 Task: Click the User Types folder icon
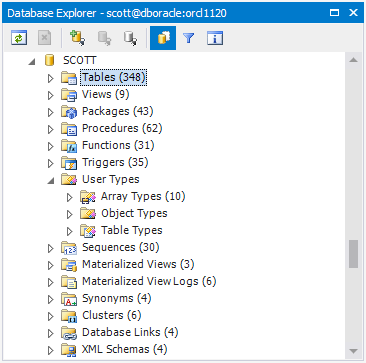[x=69, y=180]
